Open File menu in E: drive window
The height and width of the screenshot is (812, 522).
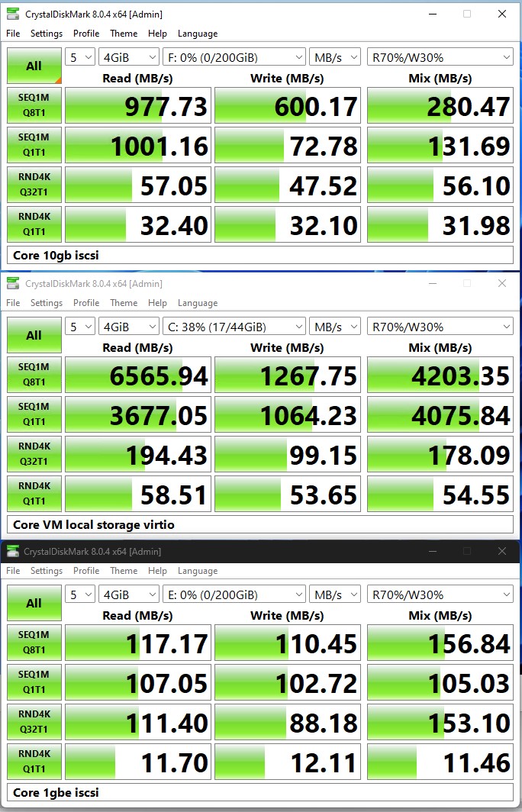pyautogui.click(x=13, y=571)
